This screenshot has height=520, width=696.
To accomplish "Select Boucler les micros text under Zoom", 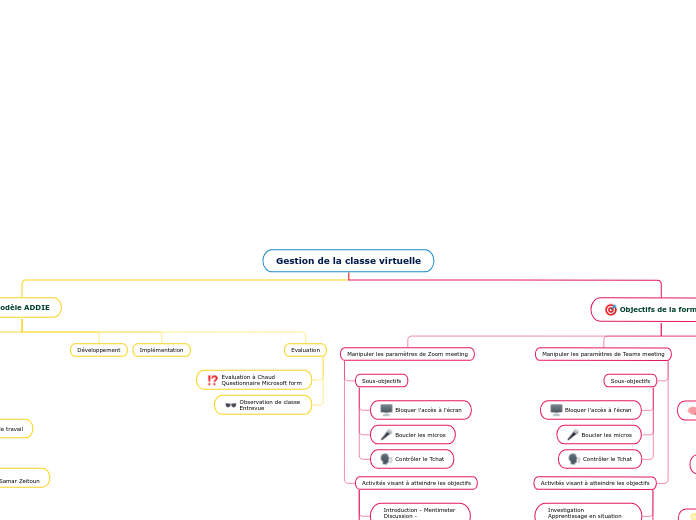I will pyautogui.click(x=420, y=435).
